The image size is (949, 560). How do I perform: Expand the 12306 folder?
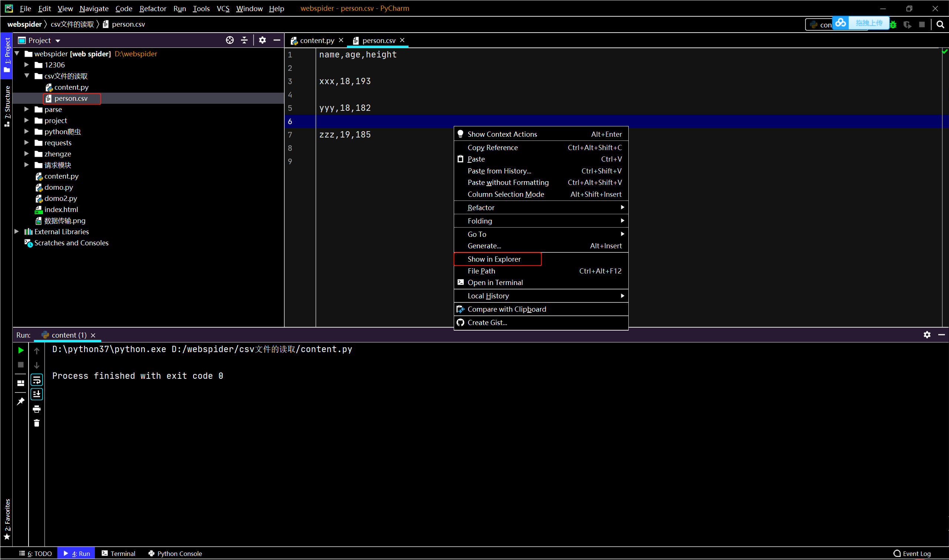coord(26,65)
